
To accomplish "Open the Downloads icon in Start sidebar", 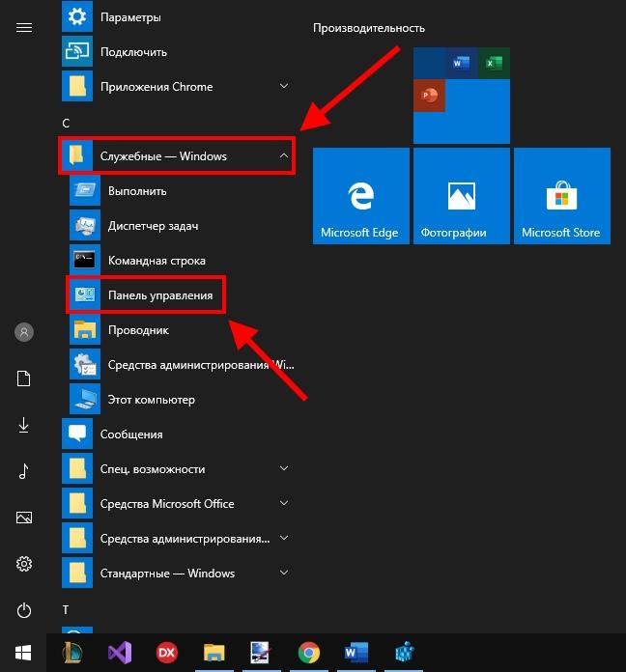I will coord(24,425).
